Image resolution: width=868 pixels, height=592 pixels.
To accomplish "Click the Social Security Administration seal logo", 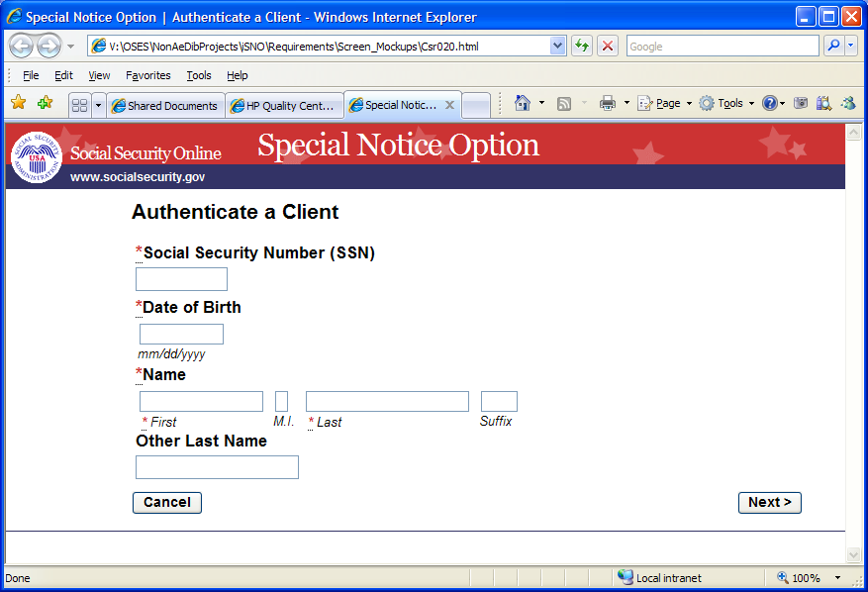I will click(37, 157).
